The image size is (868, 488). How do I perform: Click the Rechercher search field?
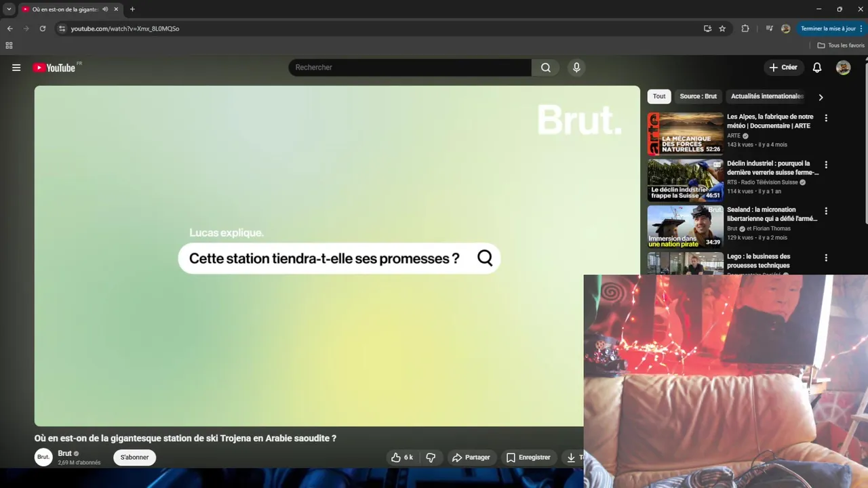tap(410, 68)
